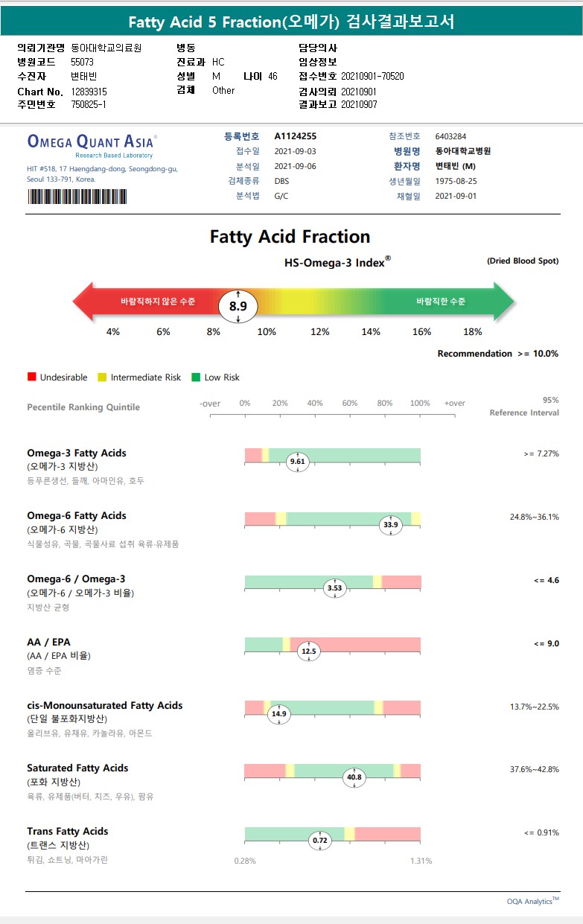Click the barcode under the lab address
Image resolution: width=583 pixels, height=924 pixels.
click(x=77, y=197)
